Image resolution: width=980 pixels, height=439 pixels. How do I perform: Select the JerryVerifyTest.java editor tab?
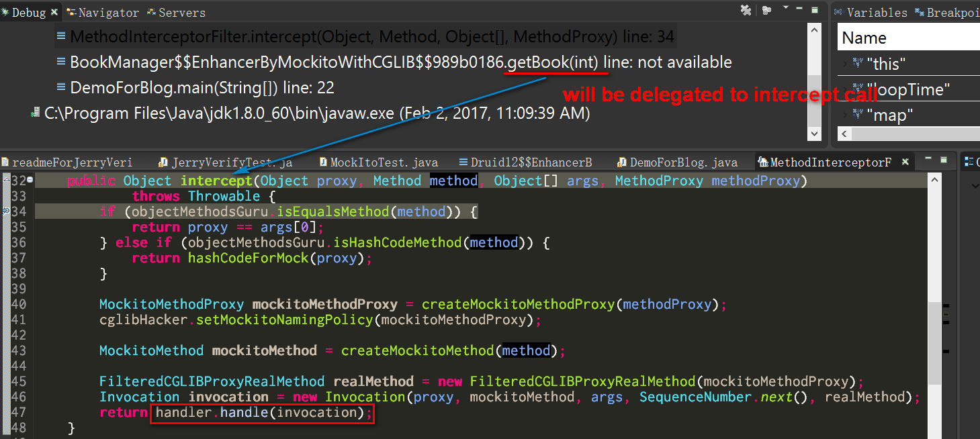pos(225,162)
